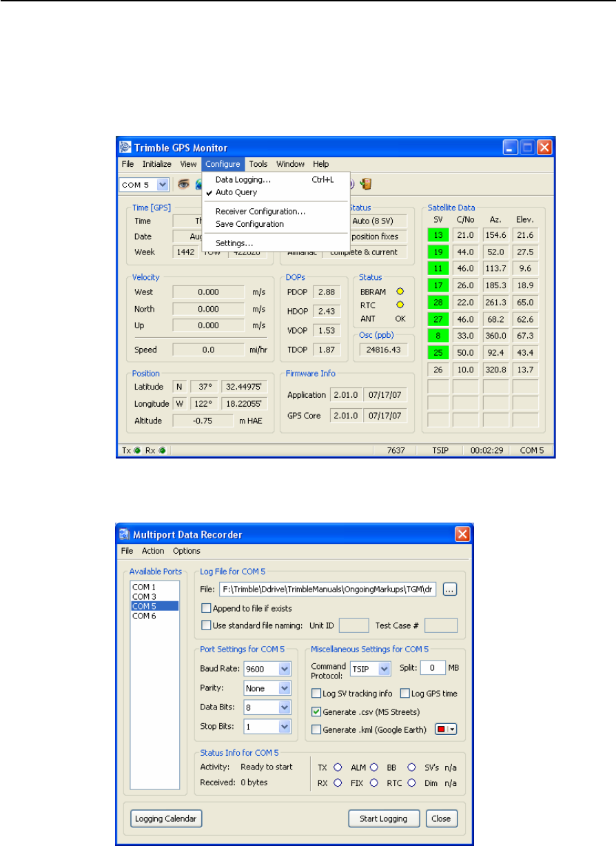
Task: Click green satellite SV 19 cell
Action: point(438,252)
